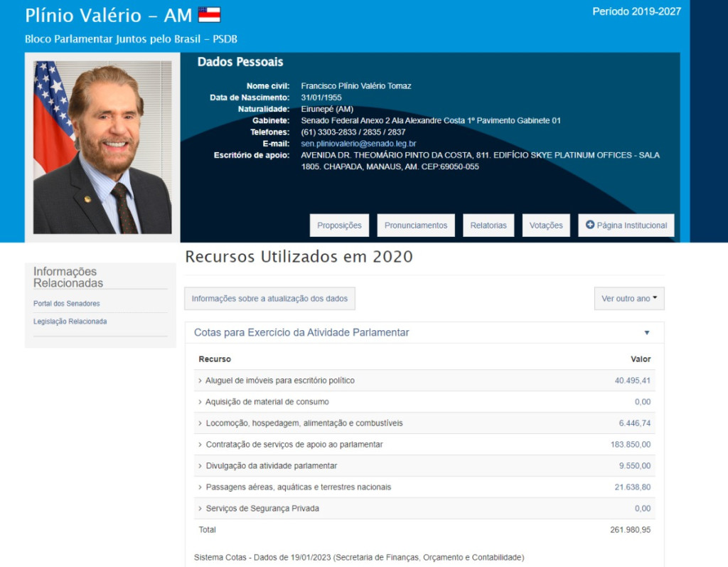Open the Portal dos Senadores link
This screenshot has height=567, width=728.
tap(67, 304)
